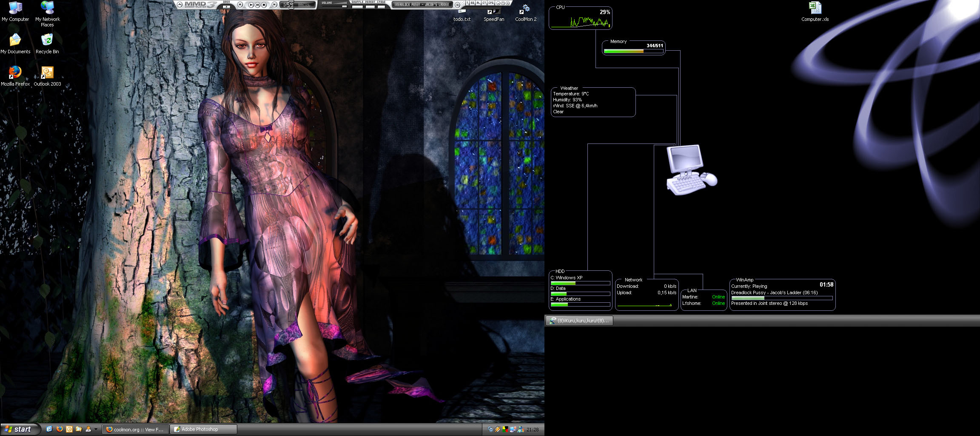This screenshot has width=980, height=436.
Task: Toggle Winamp T button
Action: pos(467,3)
